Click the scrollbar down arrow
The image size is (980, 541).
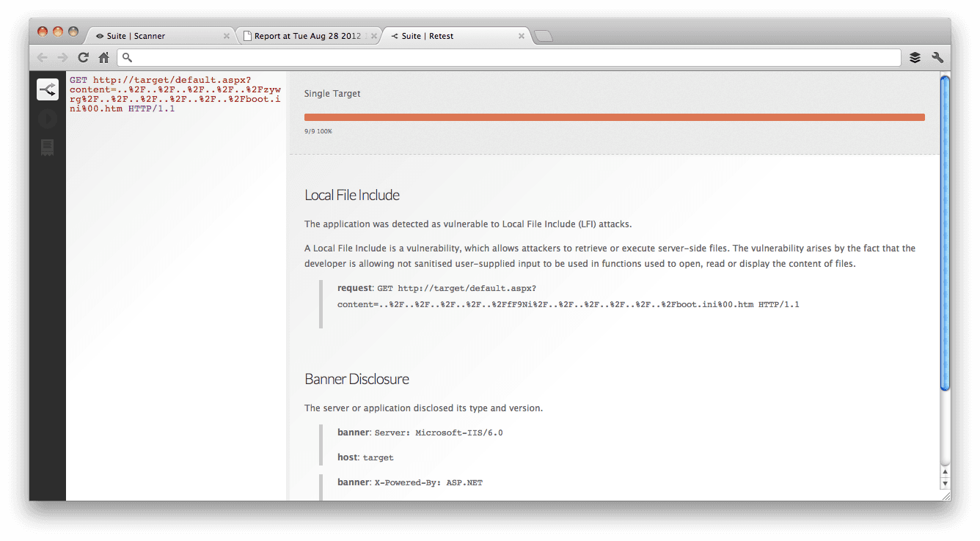(x=945, y=484)
